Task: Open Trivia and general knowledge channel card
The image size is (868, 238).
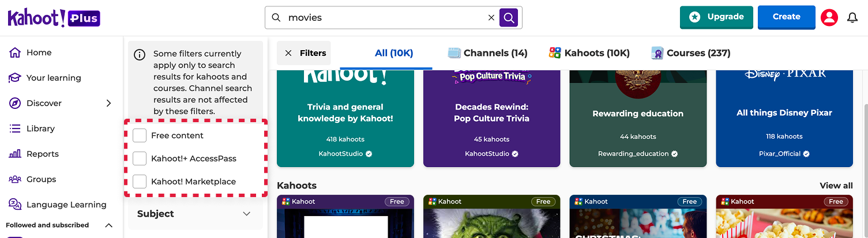Action: (345, 119)
